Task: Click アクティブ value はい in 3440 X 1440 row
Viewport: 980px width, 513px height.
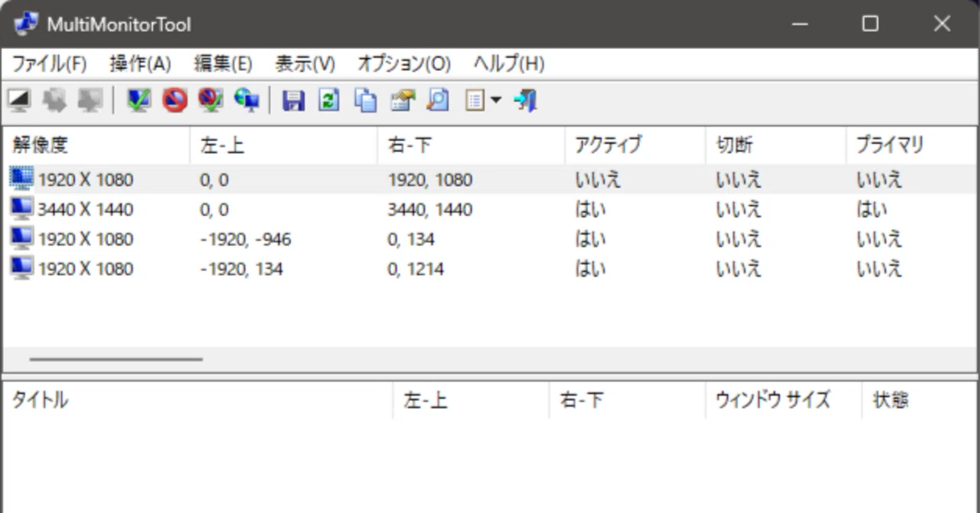Action: [x=590, y=209]
